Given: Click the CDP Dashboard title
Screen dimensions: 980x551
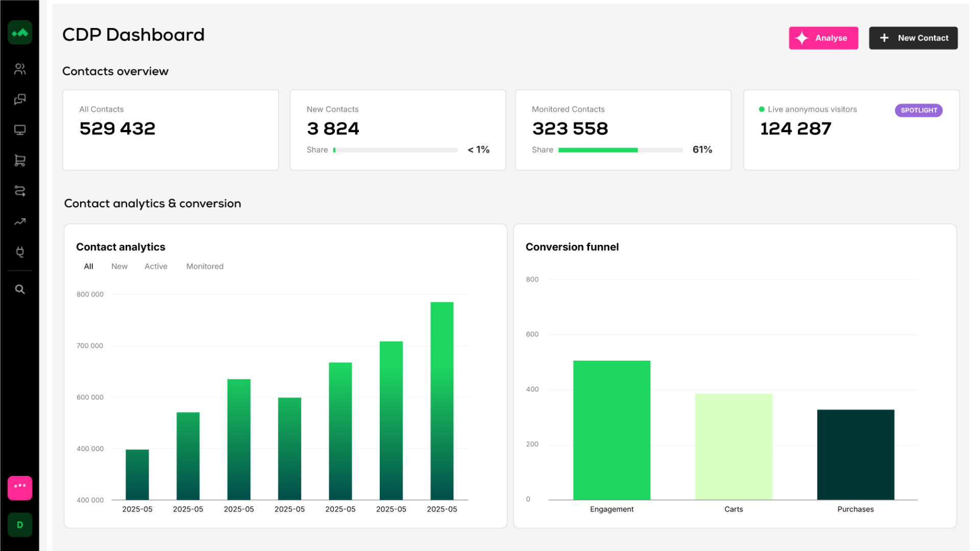Looking at the screenshot, I should [x=133, y=35].
